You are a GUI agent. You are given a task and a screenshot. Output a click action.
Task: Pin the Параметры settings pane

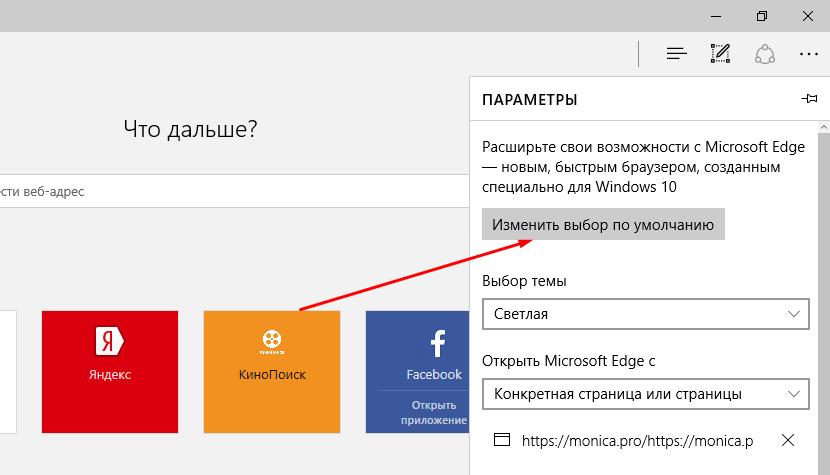809,98
